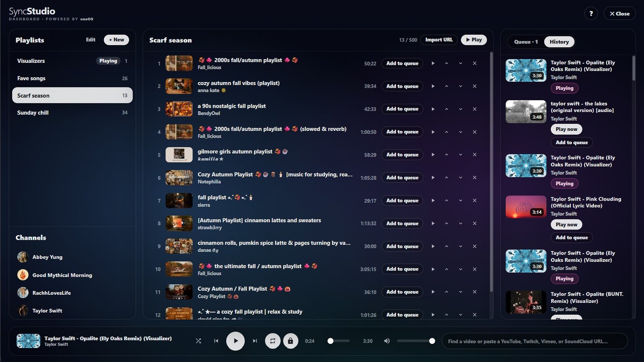Move 'Cozy Autumn / Fall Playlist' up
Viewport: 644px width, 362px height.
pos(446,292)
